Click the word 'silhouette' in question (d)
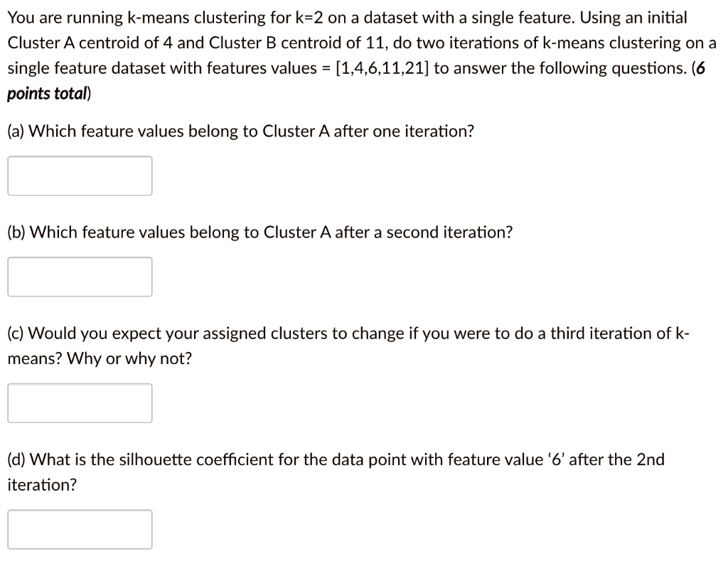This screenshot has width=728, height=561. pos(156,460)
